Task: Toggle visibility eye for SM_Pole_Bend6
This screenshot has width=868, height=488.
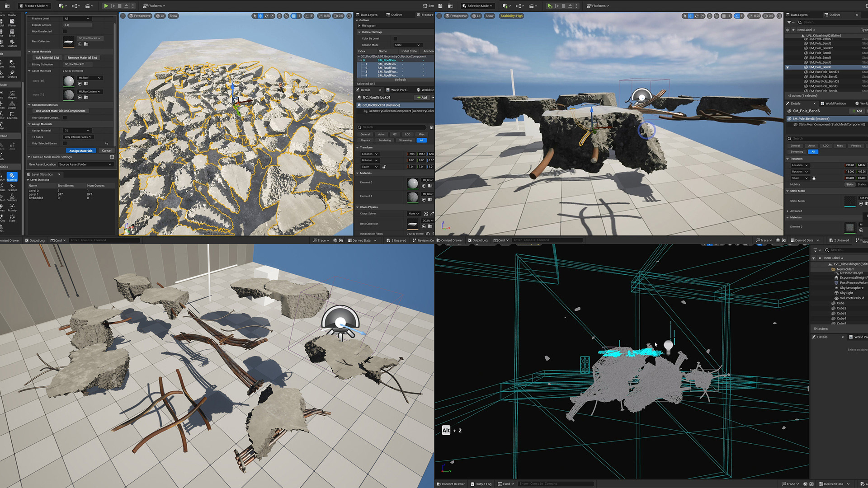Action: (787, 67)
